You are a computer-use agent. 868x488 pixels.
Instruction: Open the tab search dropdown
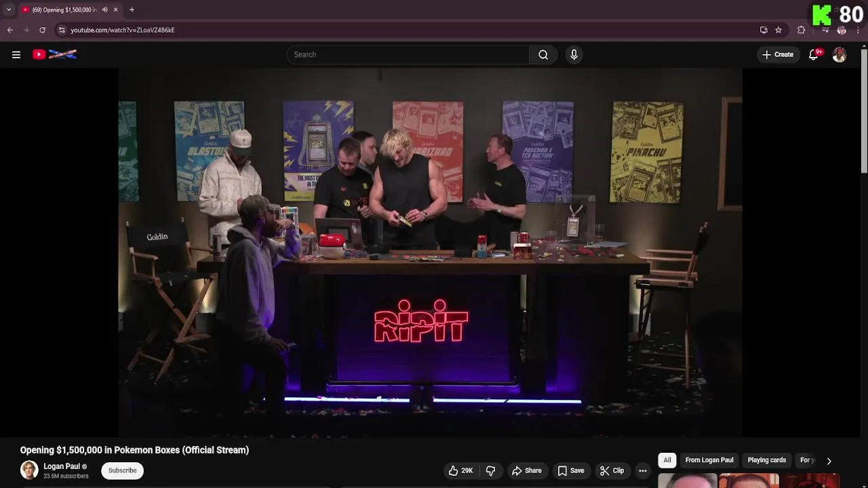click(9, 9)
